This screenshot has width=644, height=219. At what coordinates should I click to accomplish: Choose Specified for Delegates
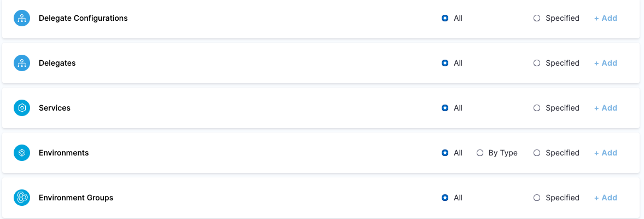(537, 63)
